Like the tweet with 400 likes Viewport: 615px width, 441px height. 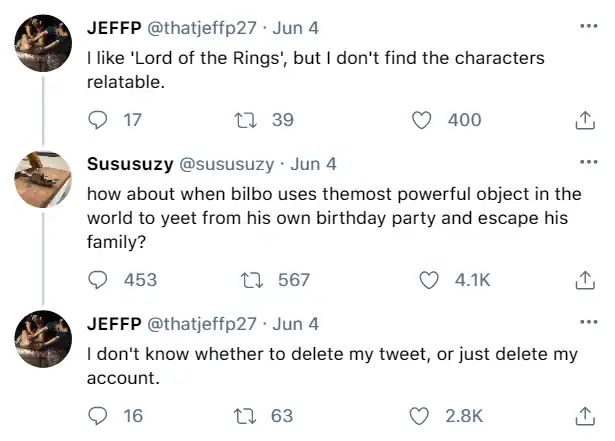[424, 120]
